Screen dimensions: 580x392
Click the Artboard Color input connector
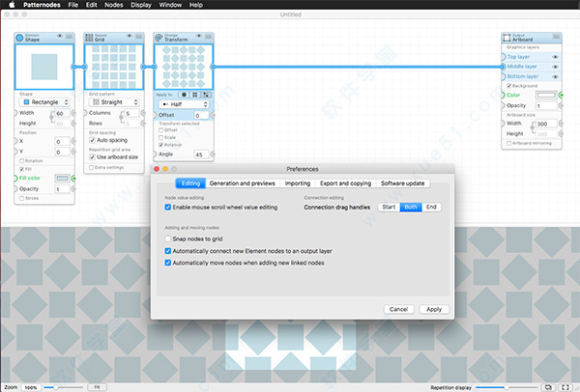tap(503, 96)
